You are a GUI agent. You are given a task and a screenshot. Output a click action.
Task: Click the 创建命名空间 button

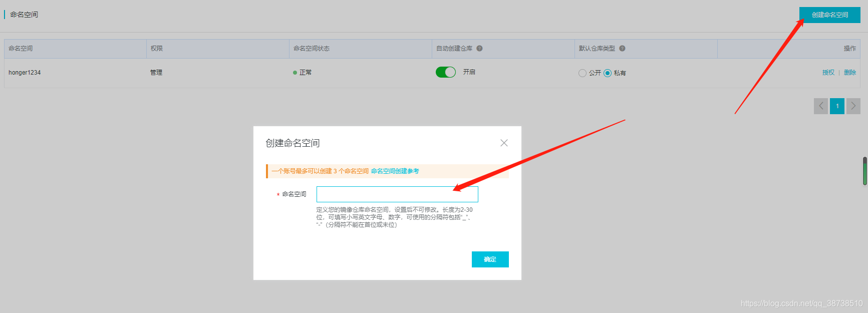829,15
